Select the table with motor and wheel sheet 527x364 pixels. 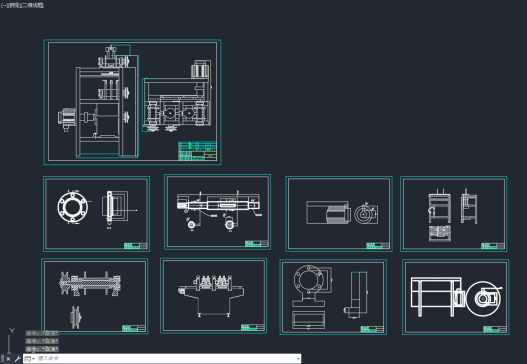pyautogui.click(x=456, y=297)
